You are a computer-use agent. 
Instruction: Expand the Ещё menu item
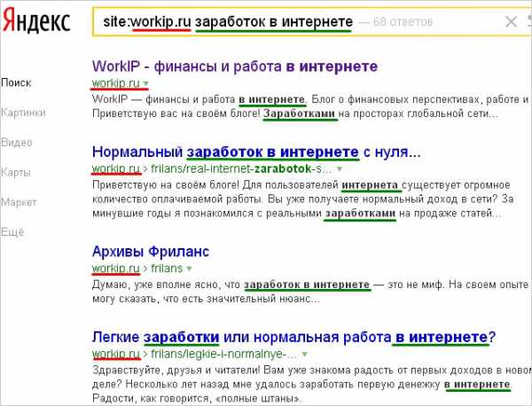pos(12,232)
